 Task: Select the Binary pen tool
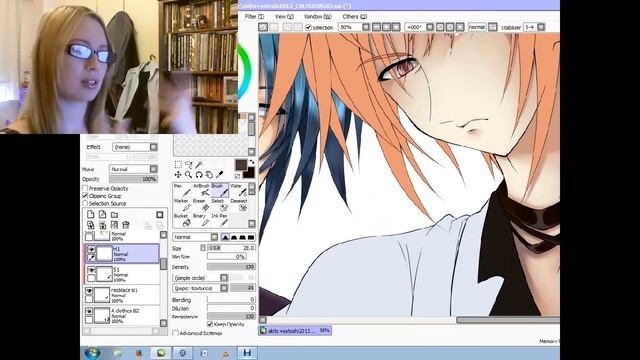click(201, 220)
